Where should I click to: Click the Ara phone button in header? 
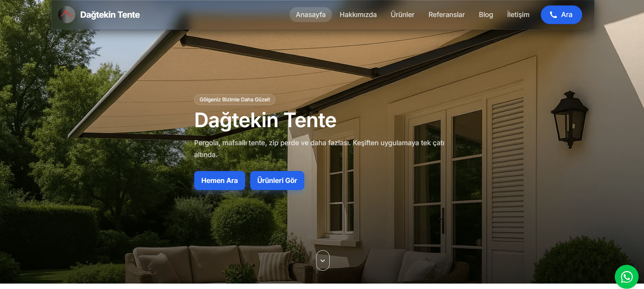pyautogui.click(x=561, y=15)
